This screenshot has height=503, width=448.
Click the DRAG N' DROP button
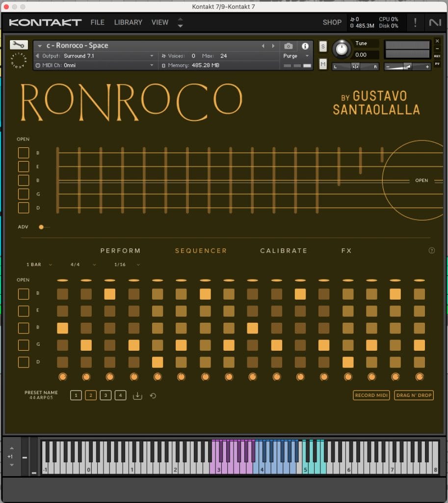414,395
